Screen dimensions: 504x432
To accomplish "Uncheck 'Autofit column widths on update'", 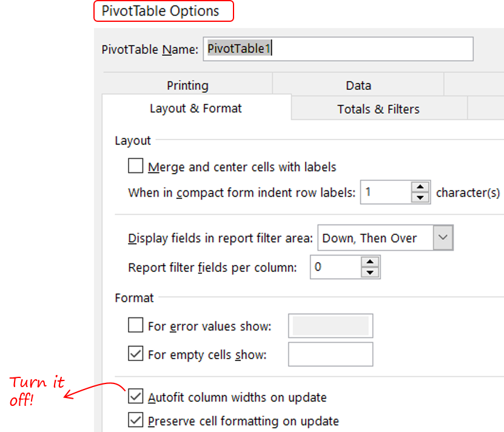I will click(x=135, y=397).
